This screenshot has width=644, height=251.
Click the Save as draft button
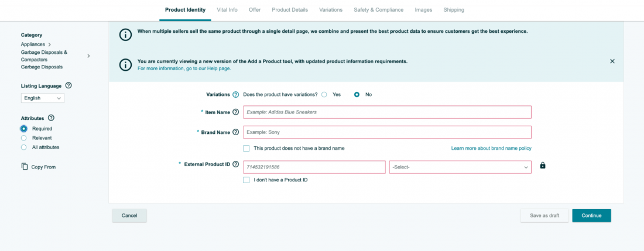(x=544, y=215)
